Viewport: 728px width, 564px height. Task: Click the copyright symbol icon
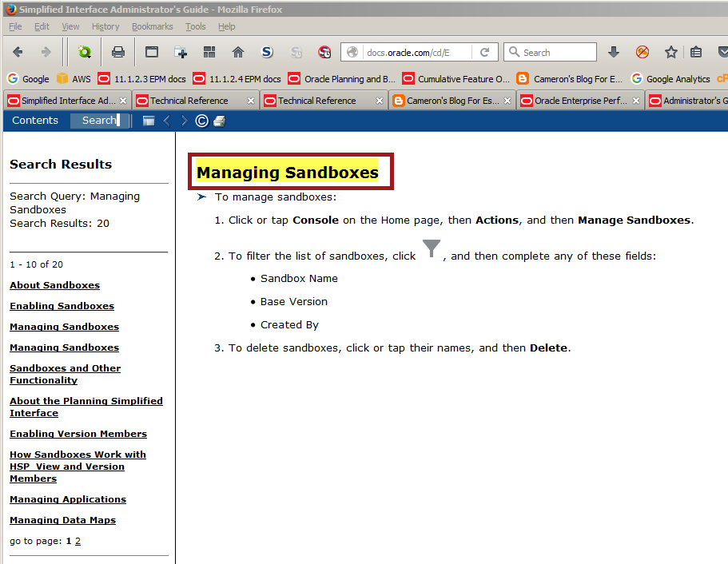tap(201, 121)
